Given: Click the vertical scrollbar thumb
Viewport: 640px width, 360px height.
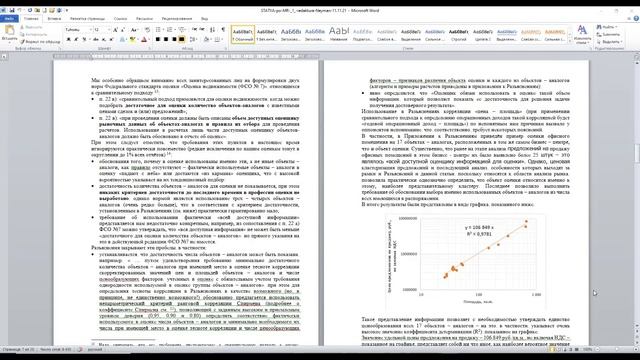Looking at the screenshot, I should 636,153.
